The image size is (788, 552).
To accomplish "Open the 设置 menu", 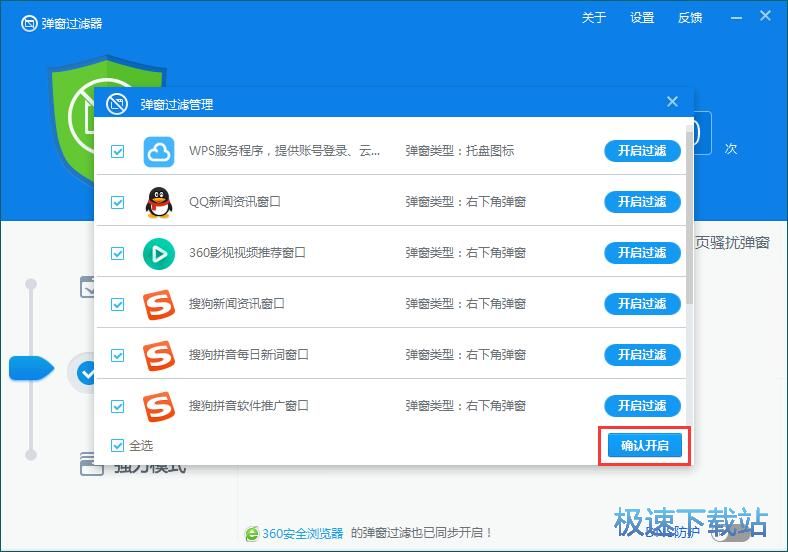I will [x=642, y=18].
